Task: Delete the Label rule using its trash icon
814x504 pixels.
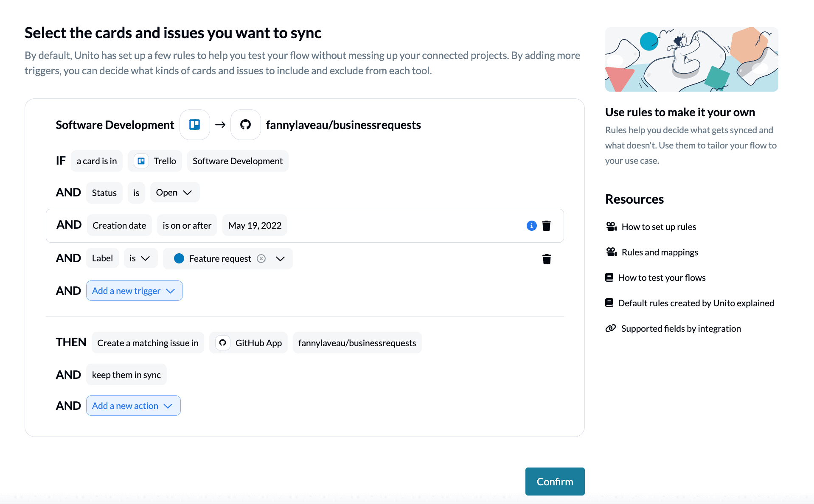Action: click(547, 258)
